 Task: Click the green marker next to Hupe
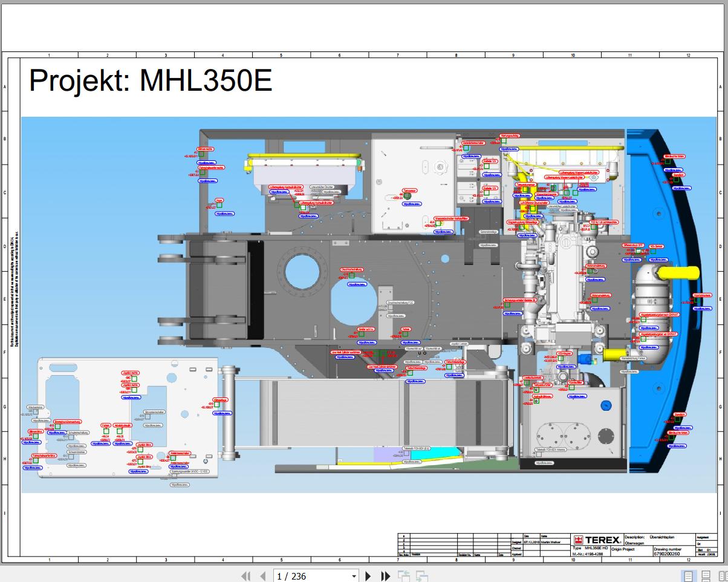pos(219,206)
